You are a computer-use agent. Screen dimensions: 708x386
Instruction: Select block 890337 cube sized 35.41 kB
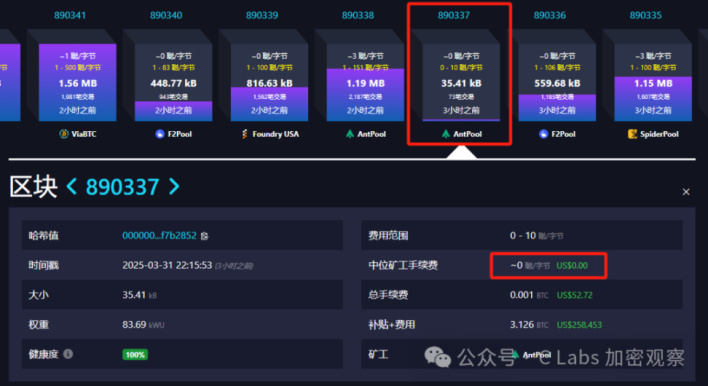pyautogui.click(x=461, y=82)
